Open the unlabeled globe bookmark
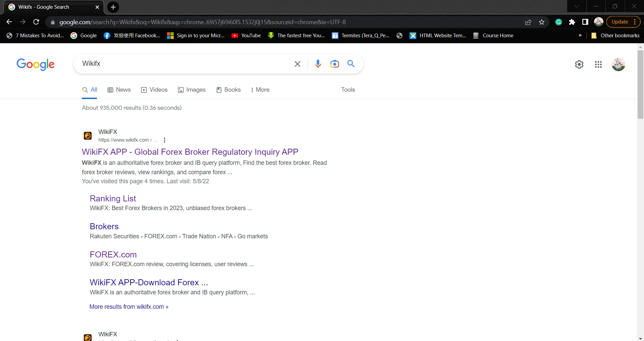 pos(399,36)
